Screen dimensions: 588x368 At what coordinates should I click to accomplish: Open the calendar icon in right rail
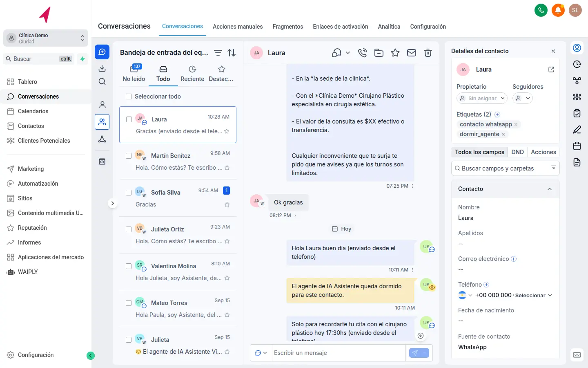[577, 146]
